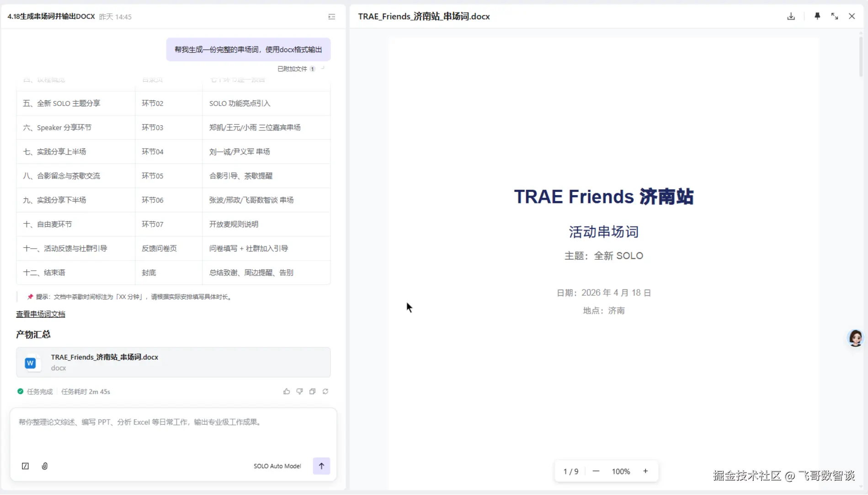868x495 pixels.
Task: Click the 十一、活动反馈与社群引导 table cell
Action: (x=76, y=249)
